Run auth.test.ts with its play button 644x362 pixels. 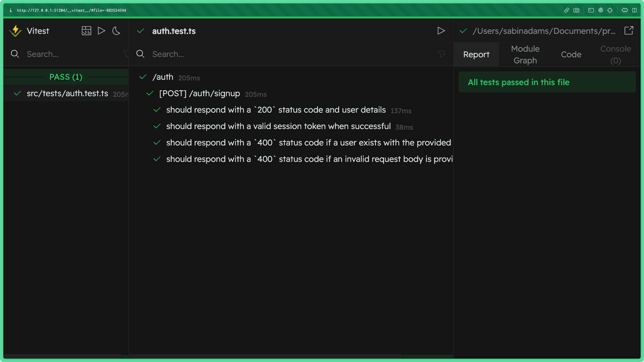tap(441, 31)
